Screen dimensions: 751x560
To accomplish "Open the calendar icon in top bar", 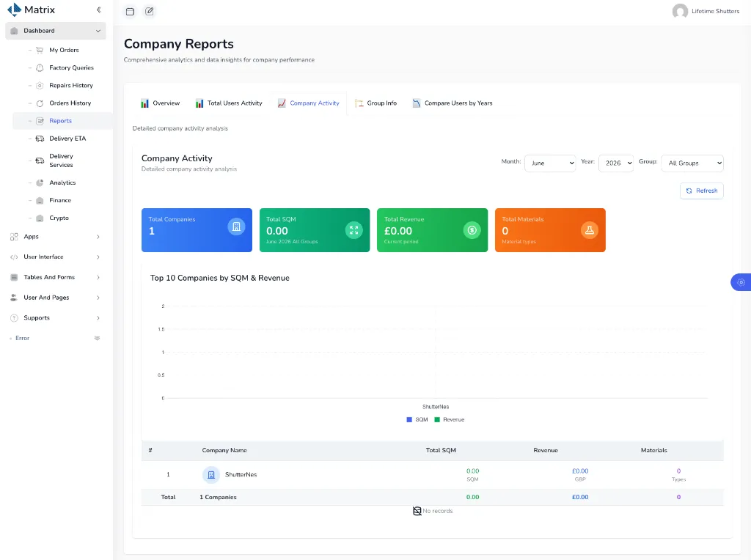I will (130, 12).
